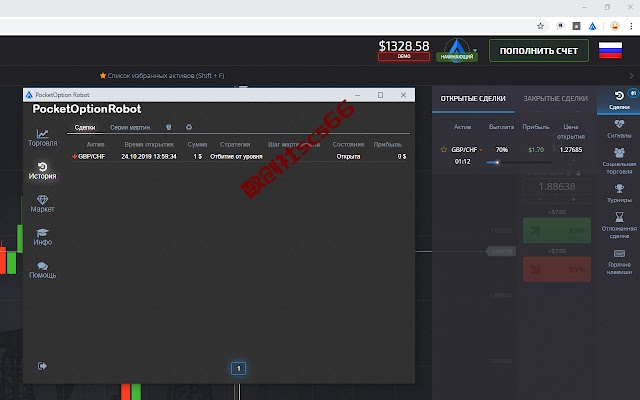Click gear settings icon in robot tab bar
The height and width of the screenshot is (400, 640).
189,127
